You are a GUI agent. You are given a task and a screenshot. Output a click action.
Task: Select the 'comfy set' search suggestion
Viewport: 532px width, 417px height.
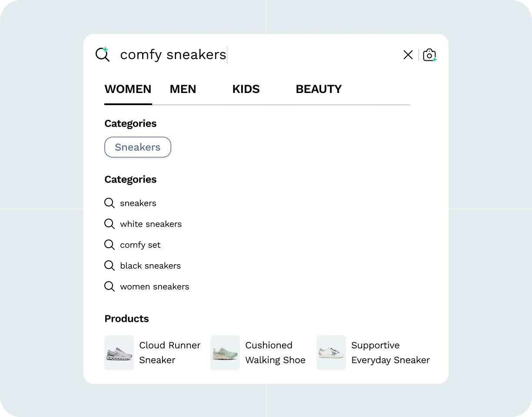[140, 245]
